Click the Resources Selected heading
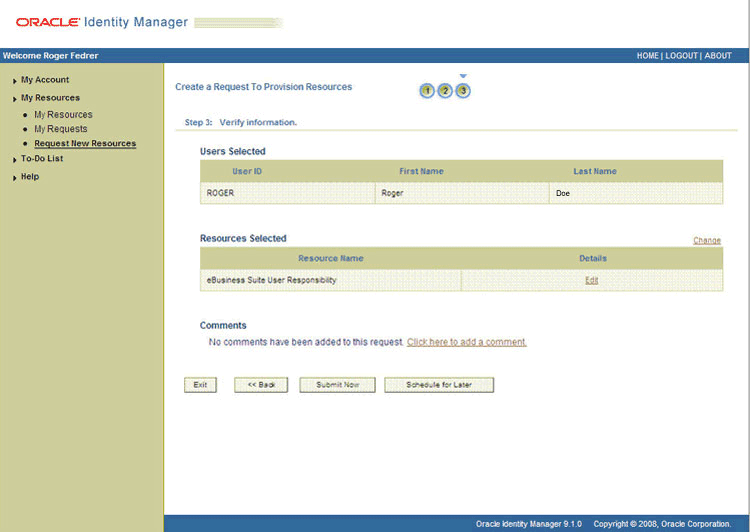 click(243, 239)
